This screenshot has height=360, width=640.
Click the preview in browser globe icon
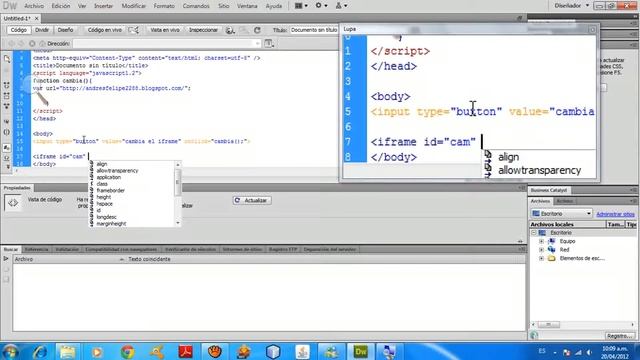tap(230, 30)
